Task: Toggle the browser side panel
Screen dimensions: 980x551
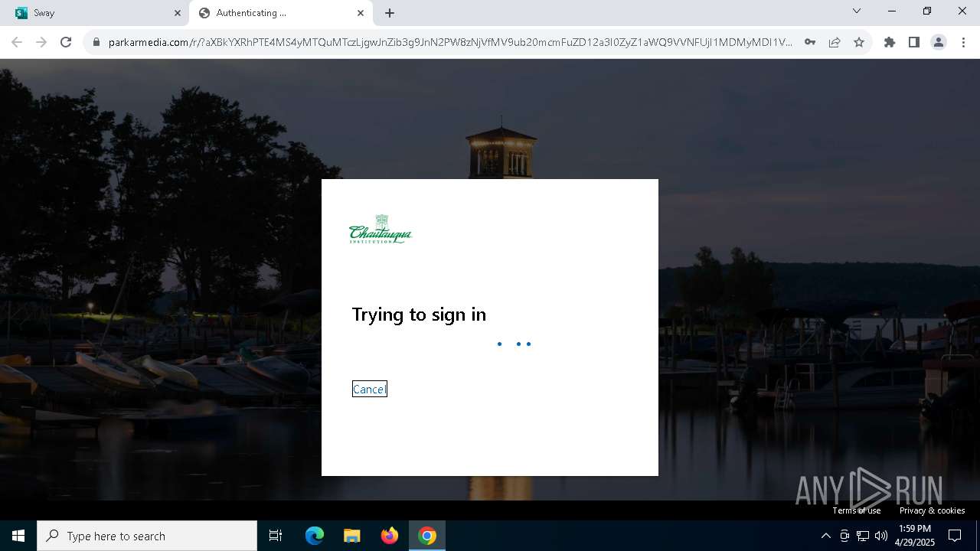Action: coord(914,42)
